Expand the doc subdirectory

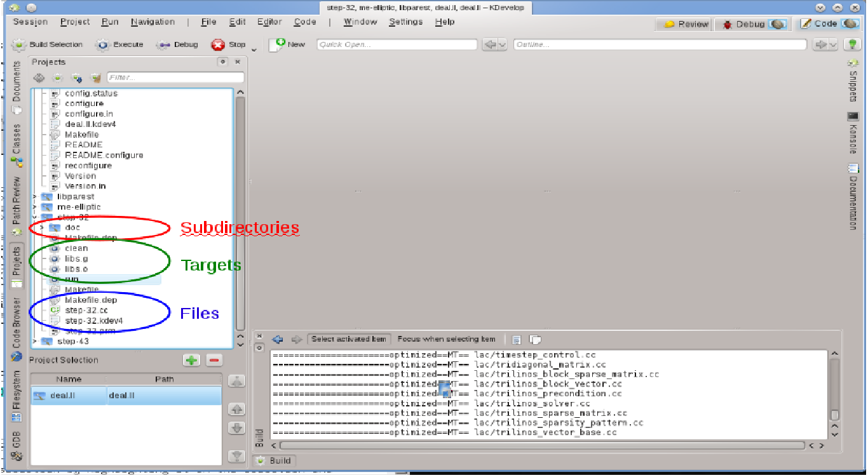click(42, 227)
